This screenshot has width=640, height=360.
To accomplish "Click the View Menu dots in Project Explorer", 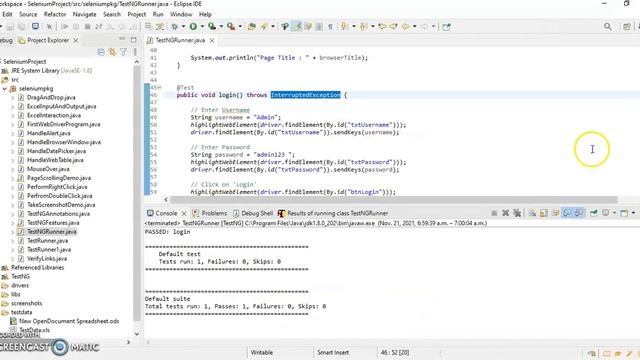I will click(x=135, y=52).
